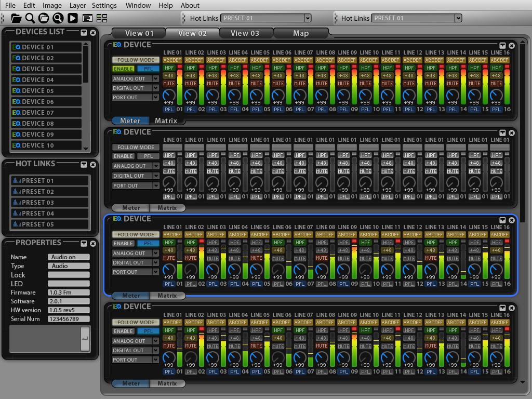Open the File menu
Viewport: 532px width, 399px height.
click(10, 5)
